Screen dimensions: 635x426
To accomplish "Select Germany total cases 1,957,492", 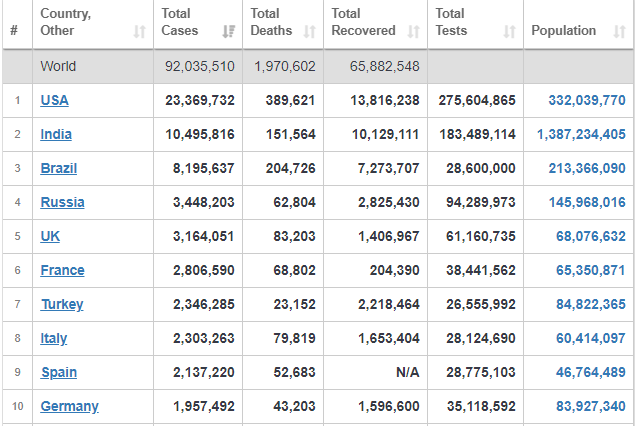I will coord(203,406).
